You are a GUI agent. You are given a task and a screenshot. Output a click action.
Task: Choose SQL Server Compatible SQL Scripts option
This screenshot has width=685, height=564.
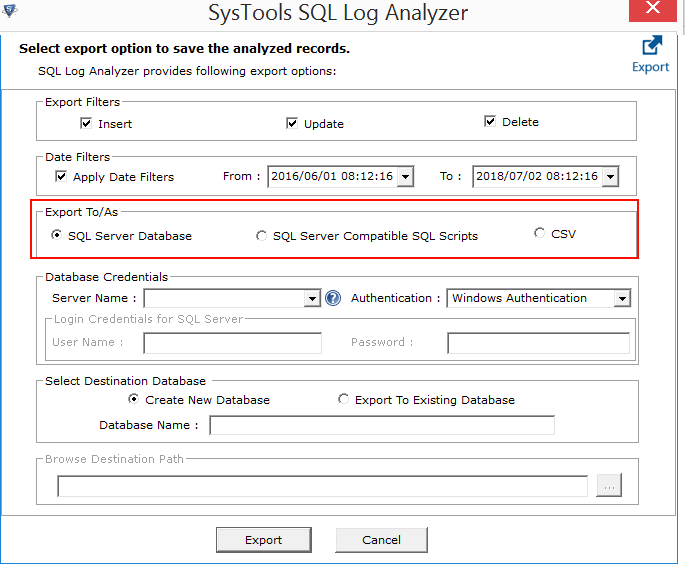(261, 236)
